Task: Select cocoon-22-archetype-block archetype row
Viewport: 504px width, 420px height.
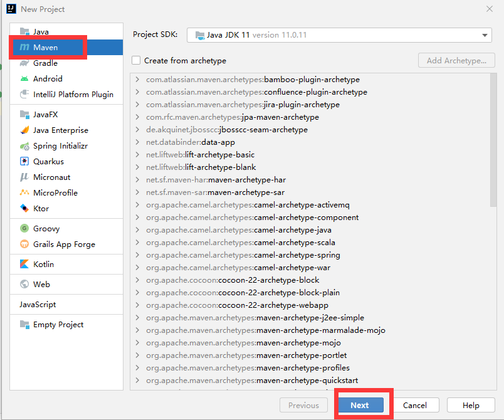Action: point(310,280)
